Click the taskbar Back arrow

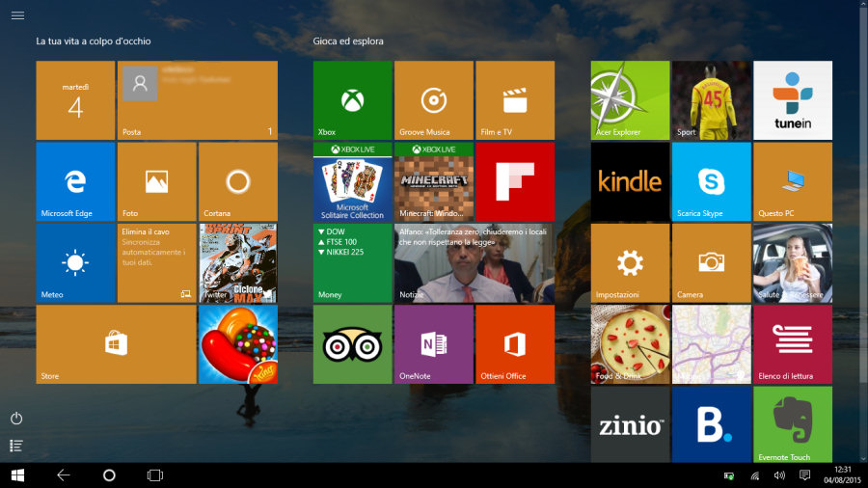tap(64, 475)
